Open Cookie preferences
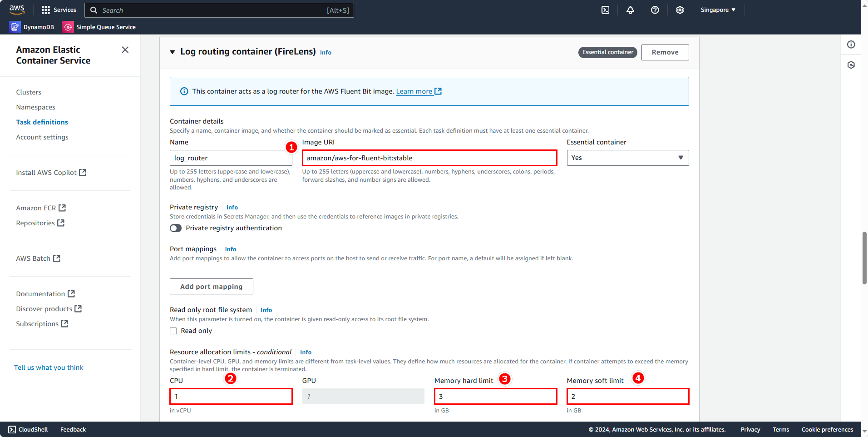 point(827,430)
